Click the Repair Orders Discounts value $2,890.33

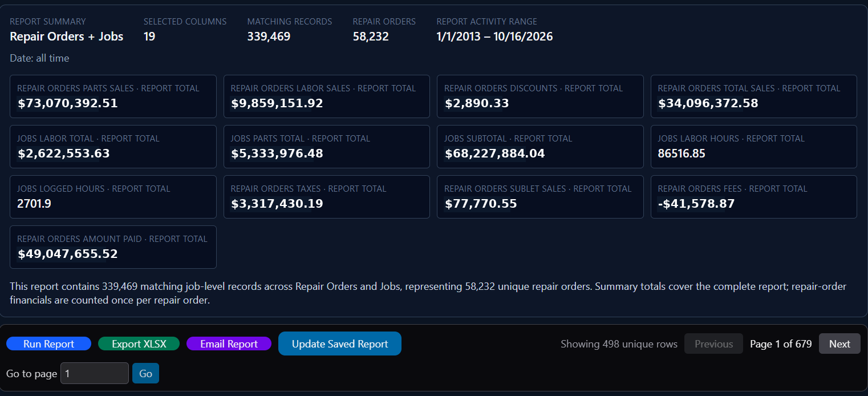pos(477,103)
